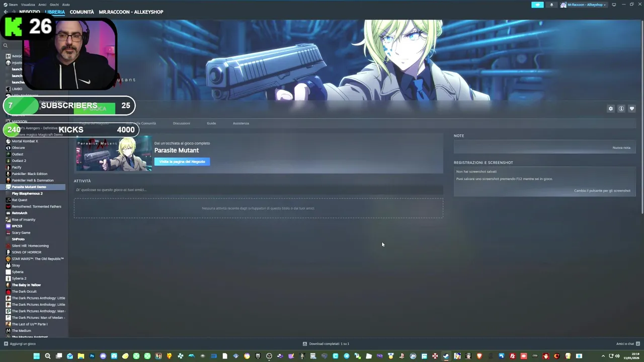Click the Parasite Mutant title link
The width and height of the screenshot is (644, 362).
coord(177,150)
